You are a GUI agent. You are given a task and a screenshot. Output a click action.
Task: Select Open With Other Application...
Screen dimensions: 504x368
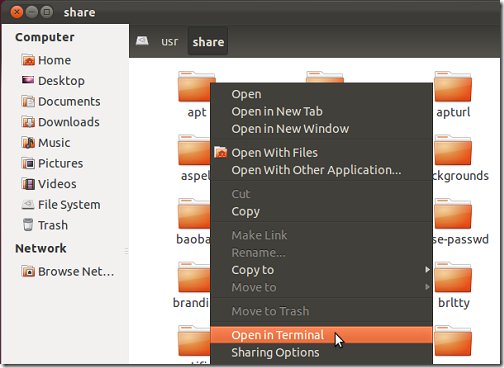click(321, 170)
